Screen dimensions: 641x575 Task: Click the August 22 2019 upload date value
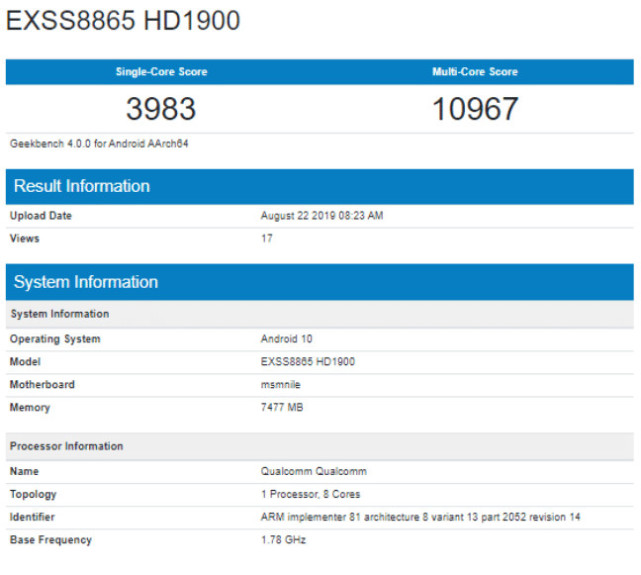pos(322,216)
